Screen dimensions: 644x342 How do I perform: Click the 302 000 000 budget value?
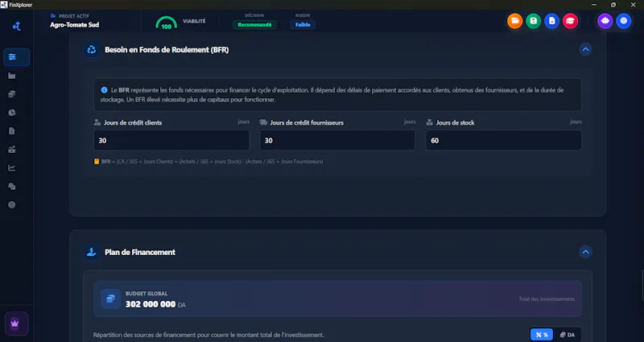[151, 304]
